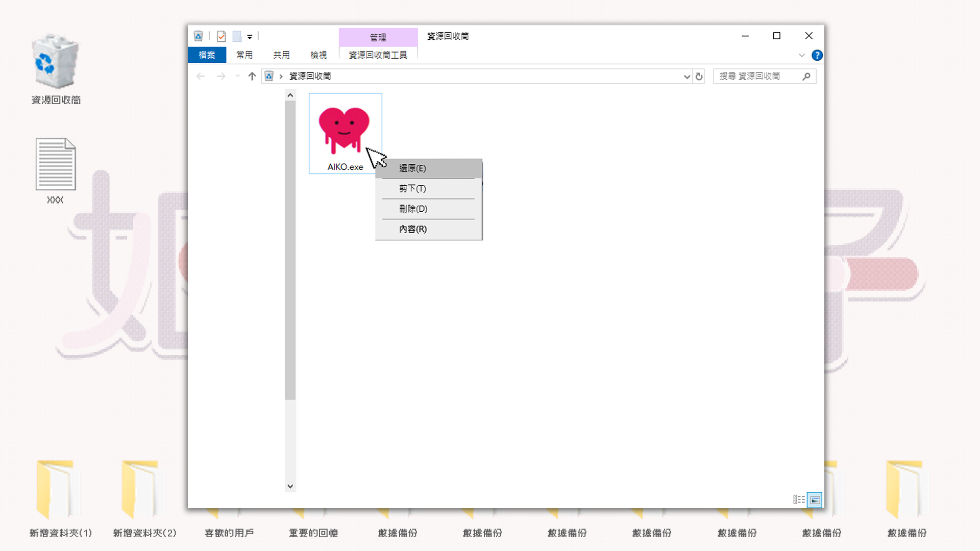The height and width of the screenshot is (551, 980).
Task: Go forward with the Forward arrow
Action: pos(221,76)
